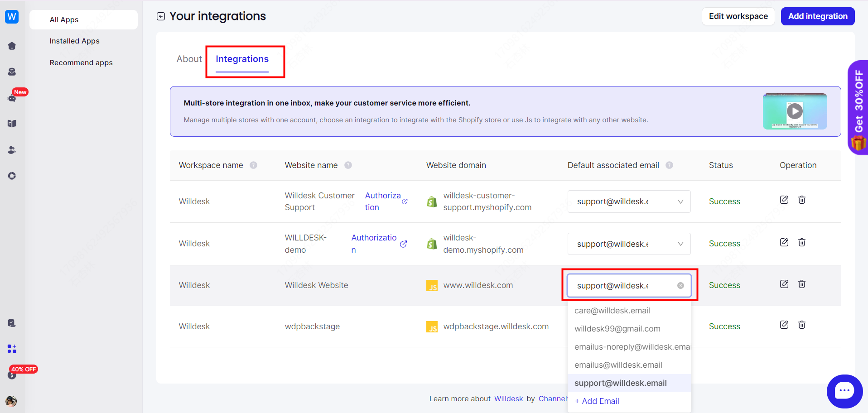The width and height of the screenshot is (868, 413).
Task: Click the Website domain column header
Action: tap(456, 165)
